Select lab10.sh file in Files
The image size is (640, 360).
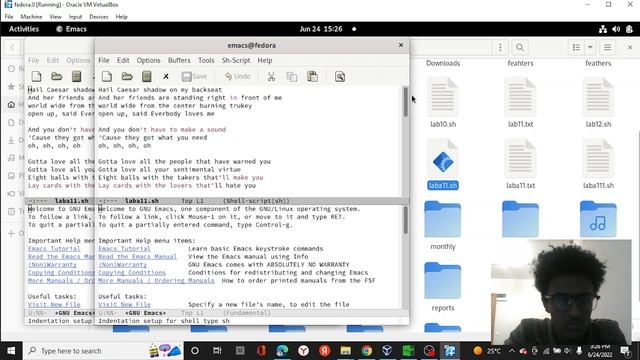pos(443,103)
